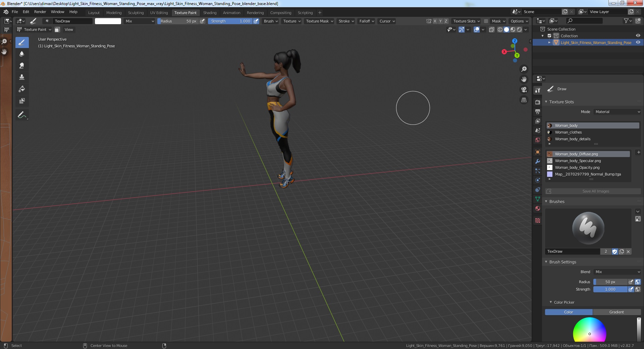The width and height of the screenshot is (644, 349).
Task: Adjust Strength slider in Brush Settings
Action: click(x=610, y=289)
